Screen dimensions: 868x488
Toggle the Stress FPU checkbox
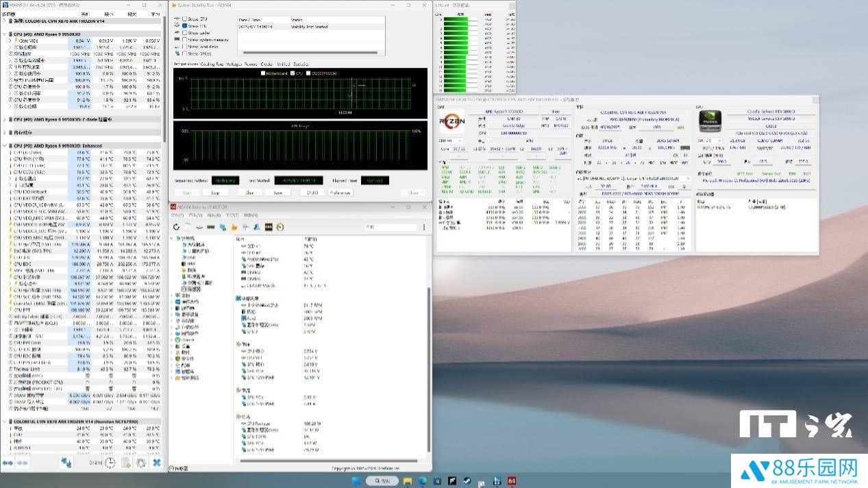(185, 25)
